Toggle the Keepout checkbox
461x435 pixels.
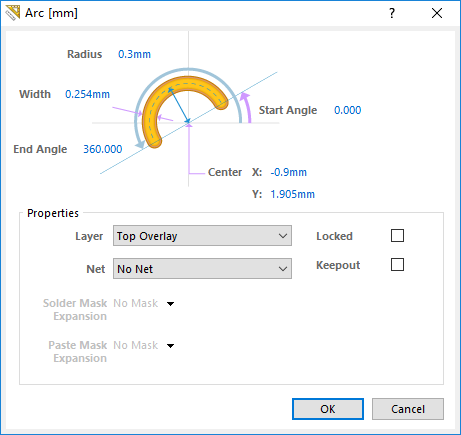coord(397,265)
